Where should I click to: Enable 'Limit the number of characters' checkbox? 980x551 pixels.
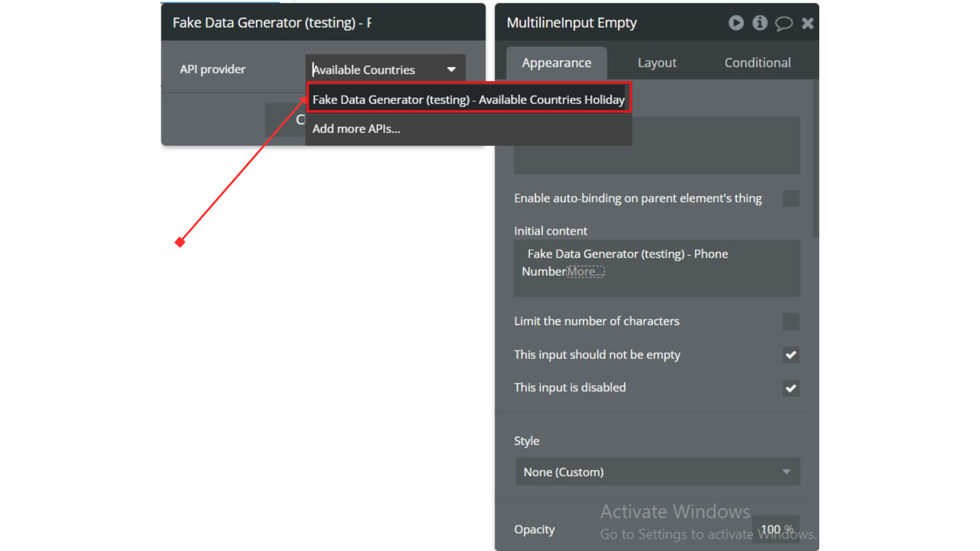click(791, 321)
